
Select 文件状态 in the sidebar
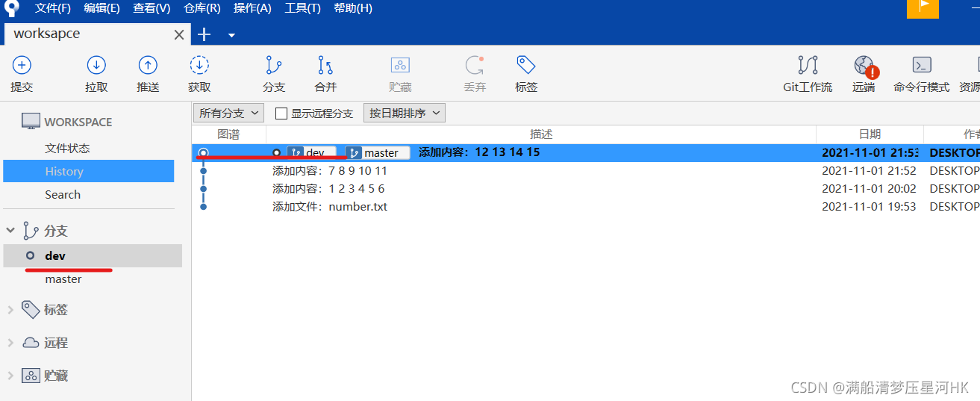tap(67, 148)
